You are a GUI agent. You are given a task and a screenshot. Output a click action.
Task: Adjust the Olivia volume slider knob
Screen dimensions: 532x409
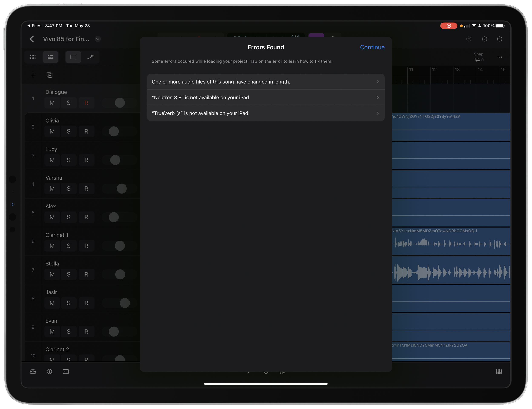pyautogui.click(x=114, y=131)
